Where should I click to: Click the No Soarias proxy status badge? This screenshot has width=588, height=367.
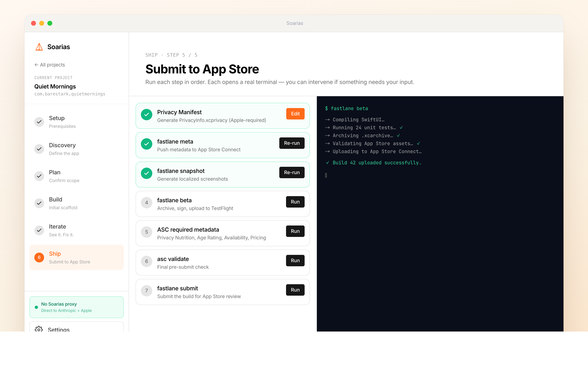pos(76,307)
